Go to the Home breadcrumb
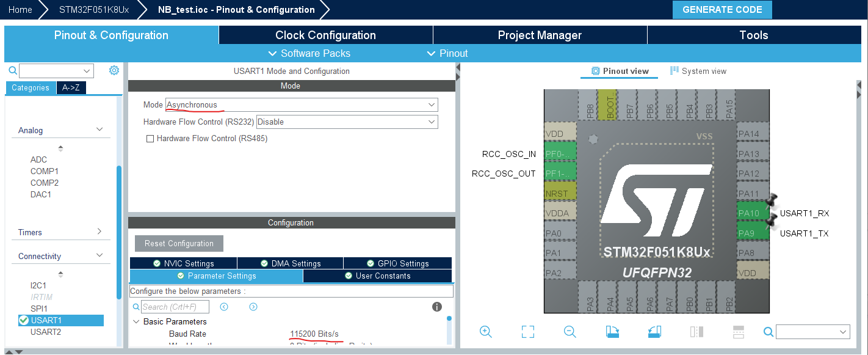Screen dimensions: 868x355 pyautogui.click(x=20, y=10)
